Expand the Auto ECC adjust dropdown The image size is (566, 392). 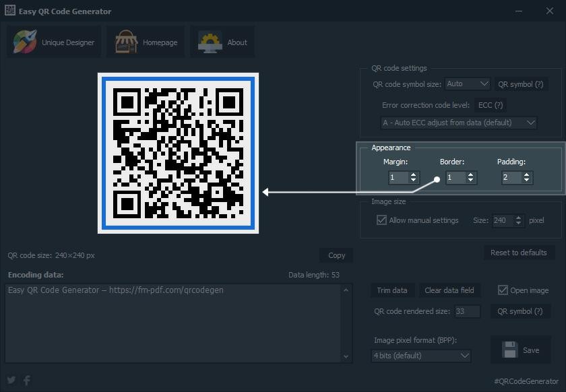click(458, 123)
